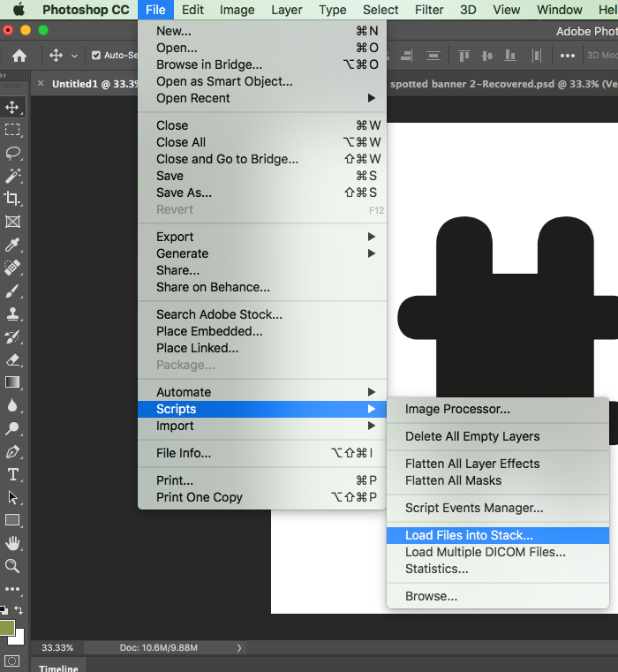Choose Load Files into Stack
The image size is (618, 672).
[498, 535]
